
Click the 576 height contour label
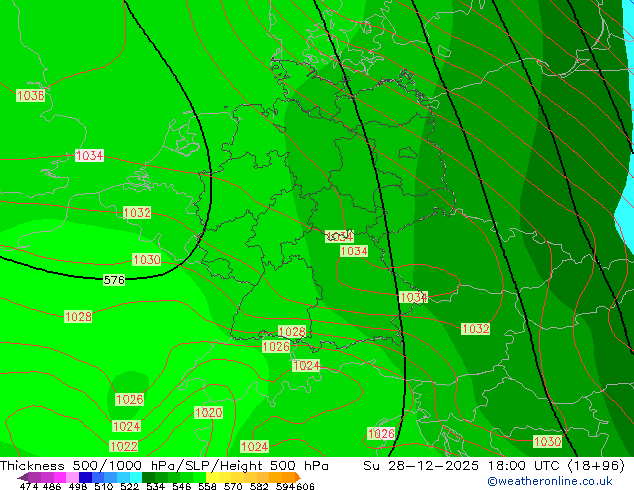[x=114, y=280]
